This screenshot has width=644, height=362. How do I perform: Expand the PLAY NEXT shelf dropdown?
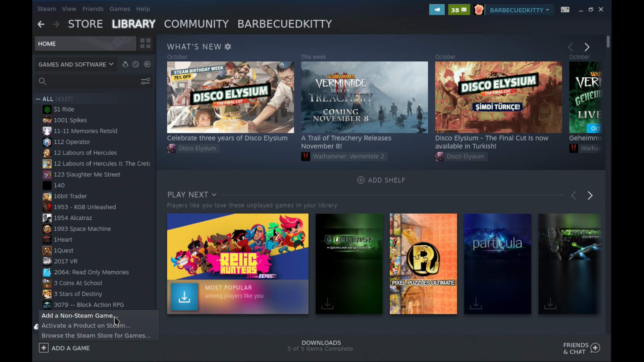tap(214, 194)
